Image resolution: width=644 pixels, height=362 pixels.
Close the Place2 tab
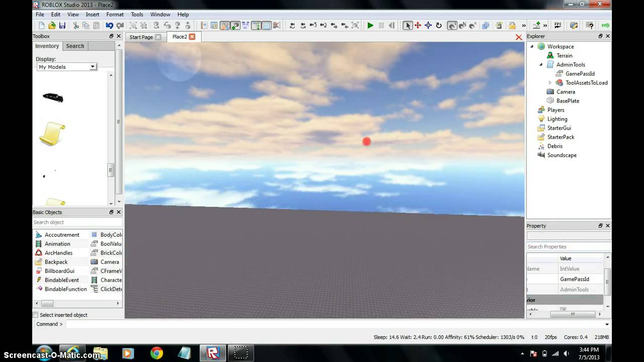[x=192, y=37]
